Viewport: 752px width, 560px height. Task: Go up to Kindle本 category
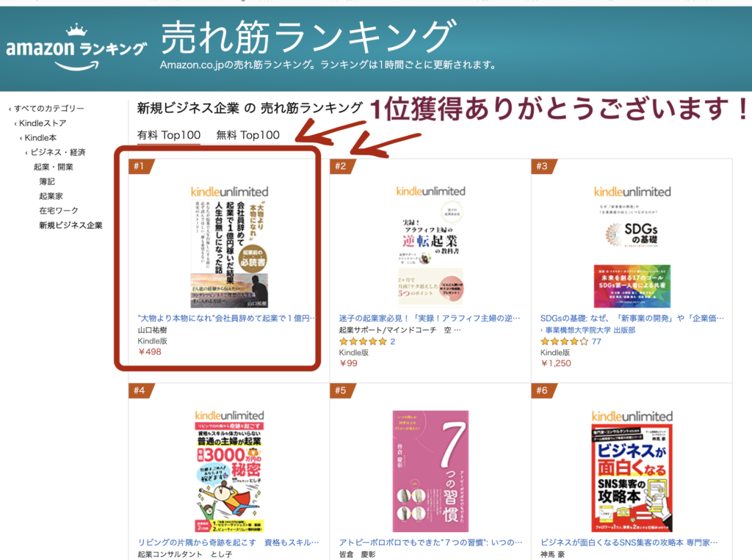pos(38,137)
